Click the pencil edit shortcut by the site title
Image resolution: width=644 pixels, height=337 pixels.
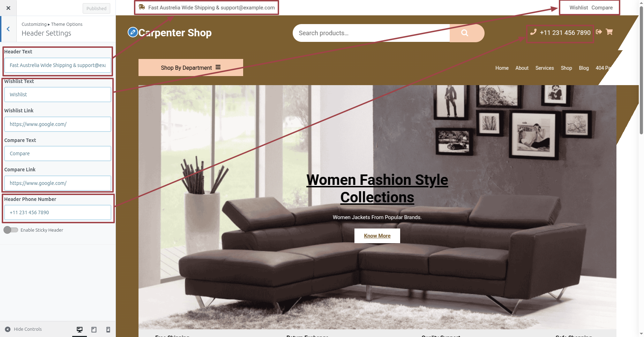pos(133,32)
